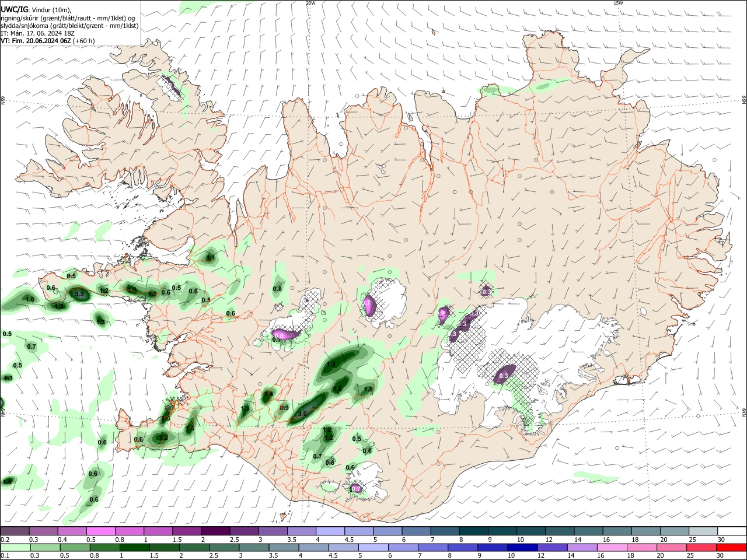Select the '1.6' value above the 3.0 rain band
Screen dimensions: 747x560
[337, 389]
